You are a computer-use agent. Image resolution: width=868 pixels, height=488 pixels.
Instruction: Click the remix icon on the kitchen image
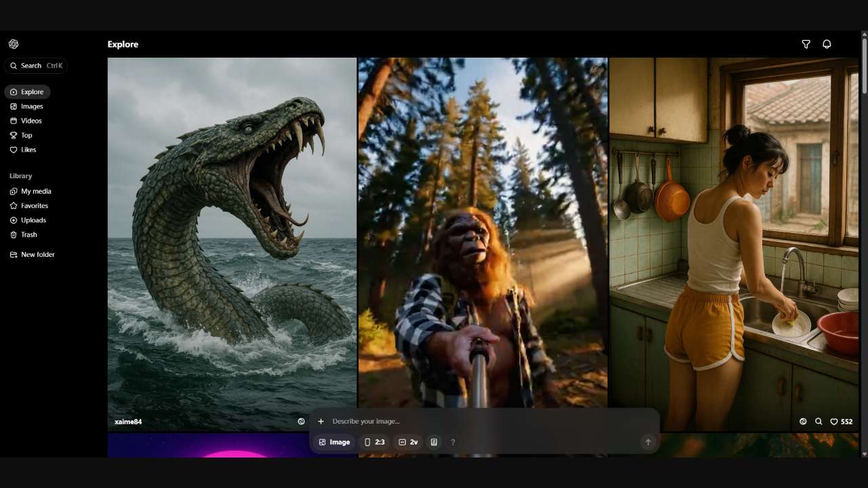(803, 422)
